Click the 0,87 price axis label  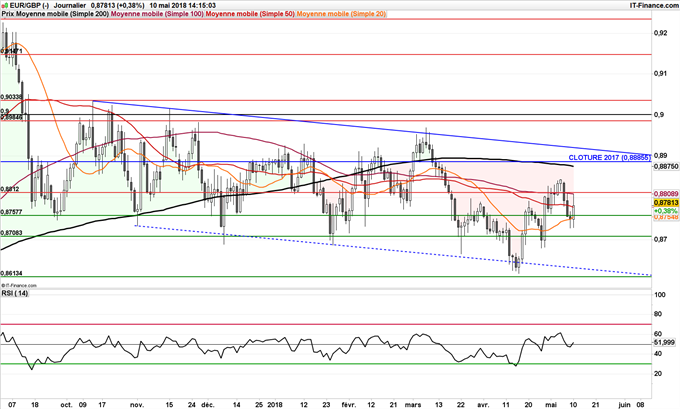[x=660, y=239]
